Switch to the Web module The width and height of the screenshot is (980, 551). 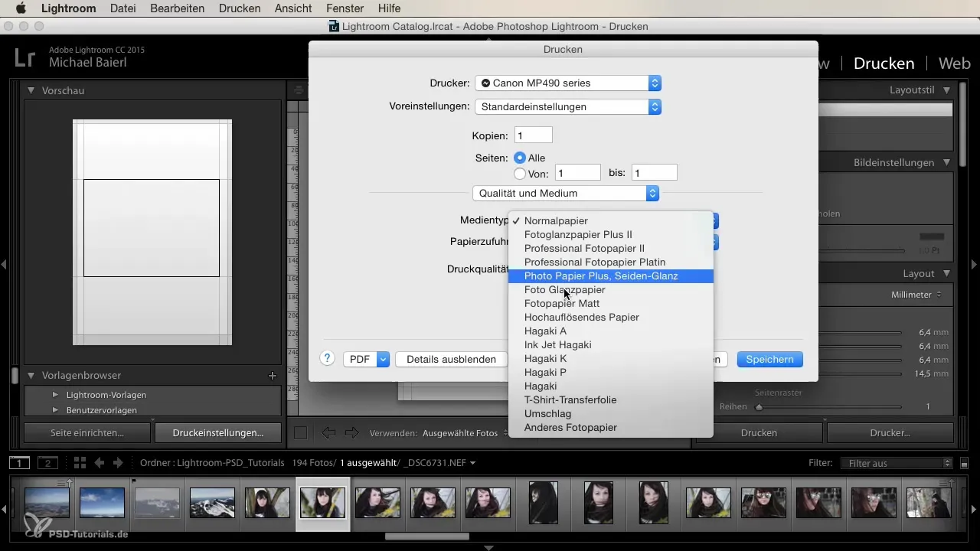(x=955, y=64)
